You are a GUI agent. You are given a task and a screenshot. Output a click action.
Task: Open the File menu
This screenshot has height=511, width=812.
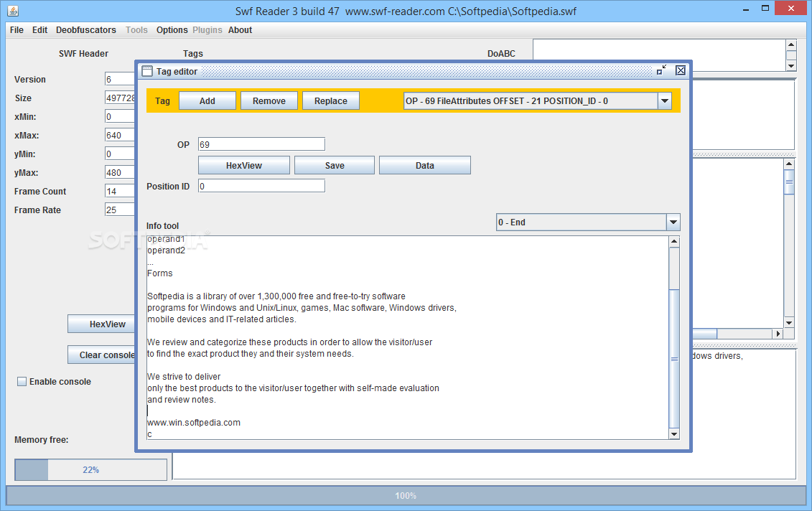pos(17,30)
